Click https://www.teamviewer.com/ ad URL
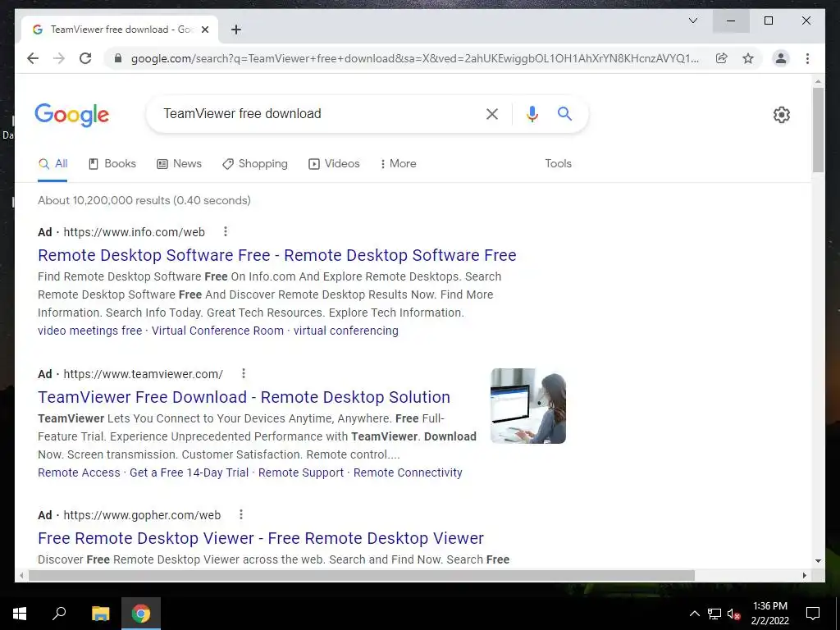This screenshot has height=630, width=840. 143,374
